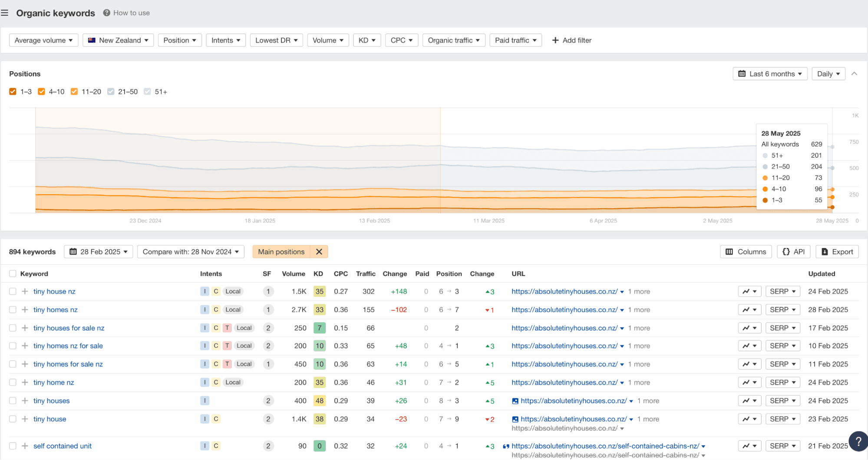Collapse the Positions chart panel
This screenshot has height=460, width=868.
(854, 74)
